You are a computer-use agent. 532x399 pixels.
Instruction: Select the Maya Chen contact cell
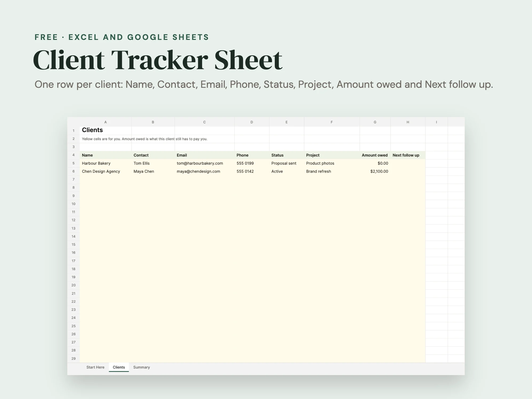coord(153,171)
